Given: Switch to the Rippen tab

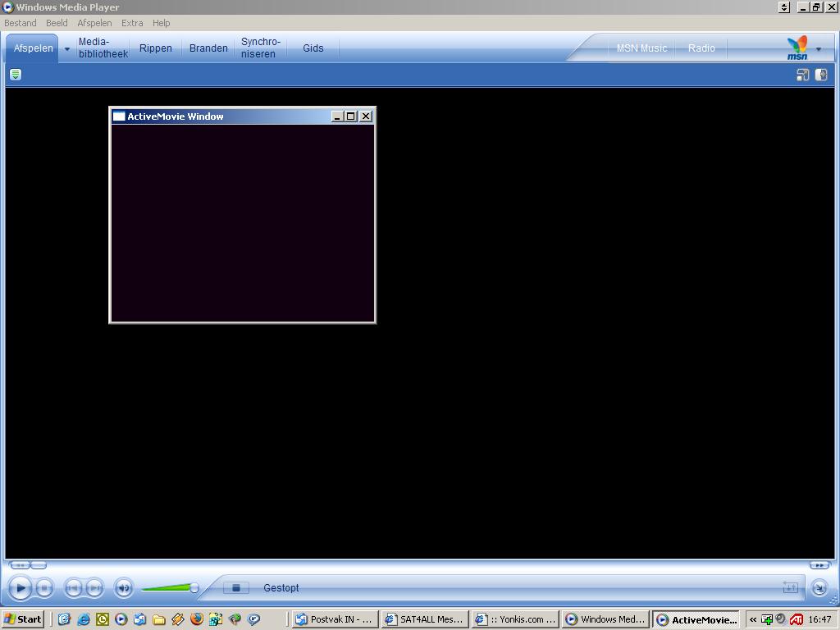Looking at the screenshot, I should (x=155, y=48).
